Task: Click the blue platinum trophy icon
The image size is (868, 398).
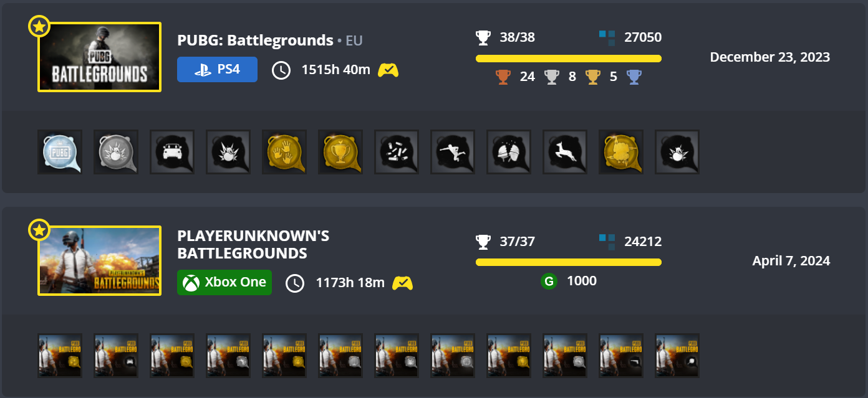Action: click(634, 77)
